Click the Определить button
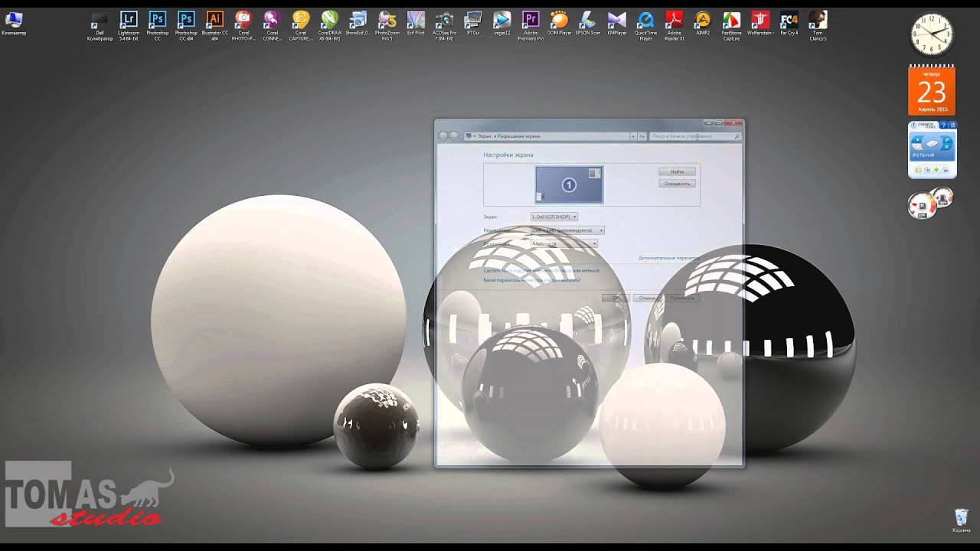The width and height of the screenshot is (980, 551). click(677, 184)
